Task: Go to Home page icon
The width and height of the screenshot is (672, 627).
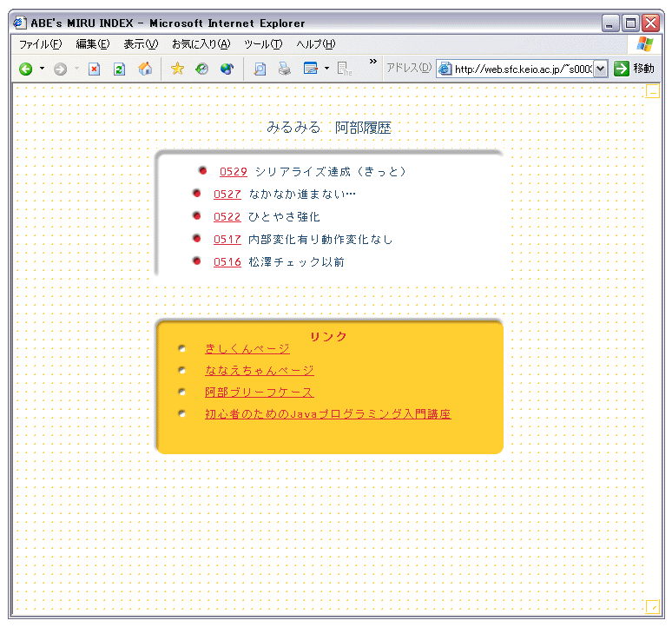Action: coord(145,69)
